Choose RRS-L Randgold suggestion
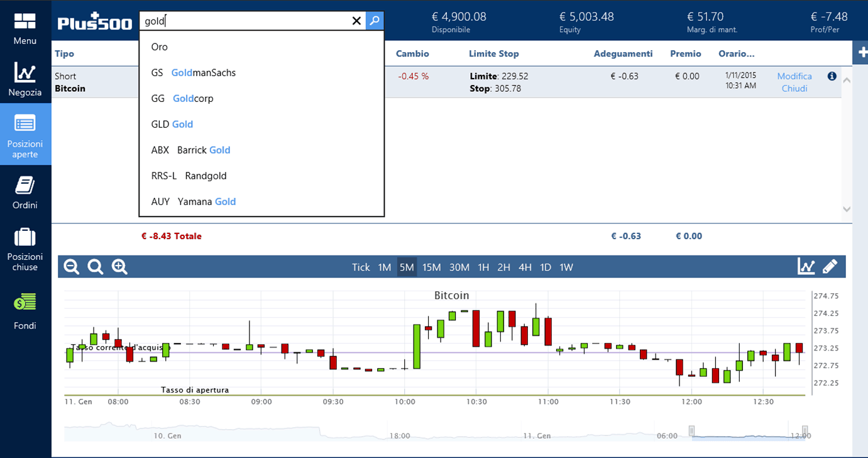The image size is (868, 458). point(261,176)
